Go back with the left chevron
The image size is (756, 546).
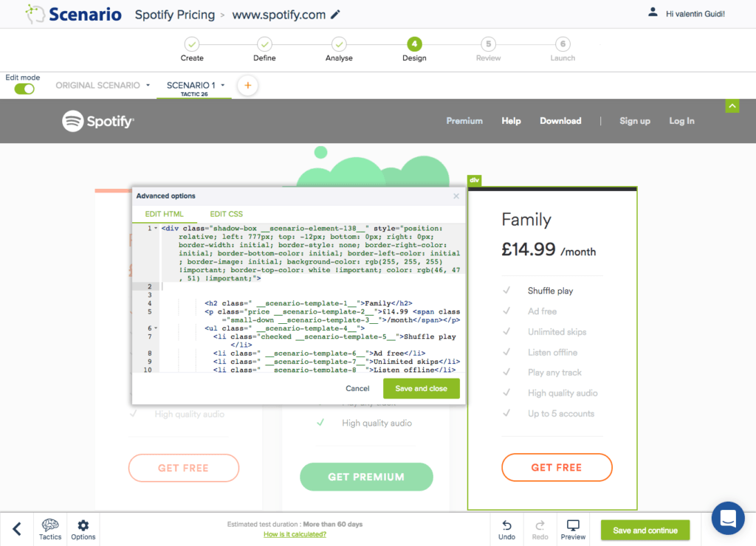17,529
